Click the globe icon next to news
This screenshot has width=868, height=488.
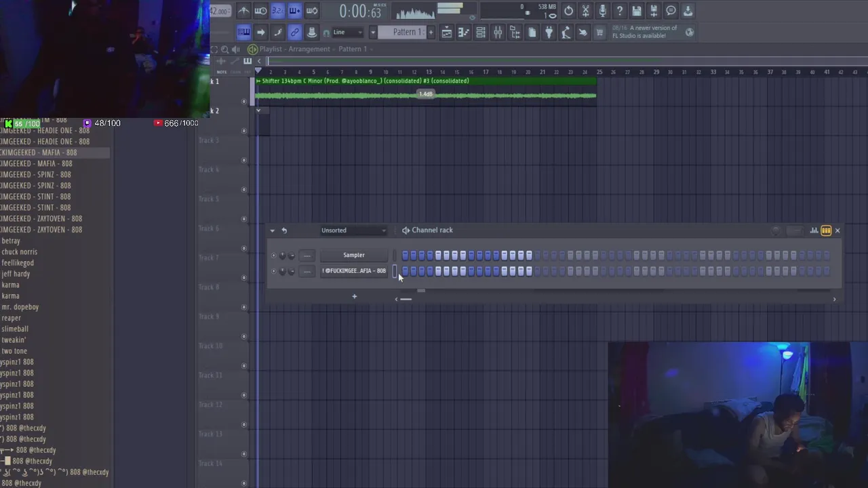pos(690,32)
